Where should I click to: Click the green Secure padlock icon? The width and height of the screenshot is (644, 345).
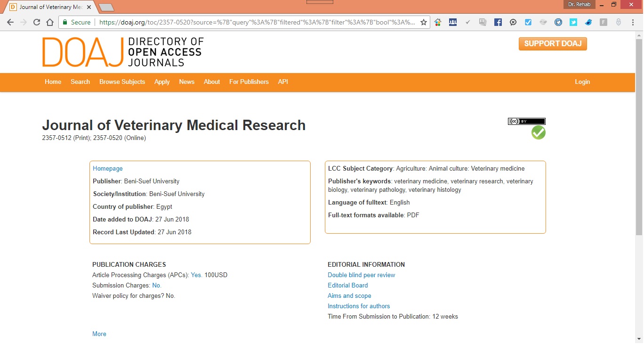click(x=65, y=22)
